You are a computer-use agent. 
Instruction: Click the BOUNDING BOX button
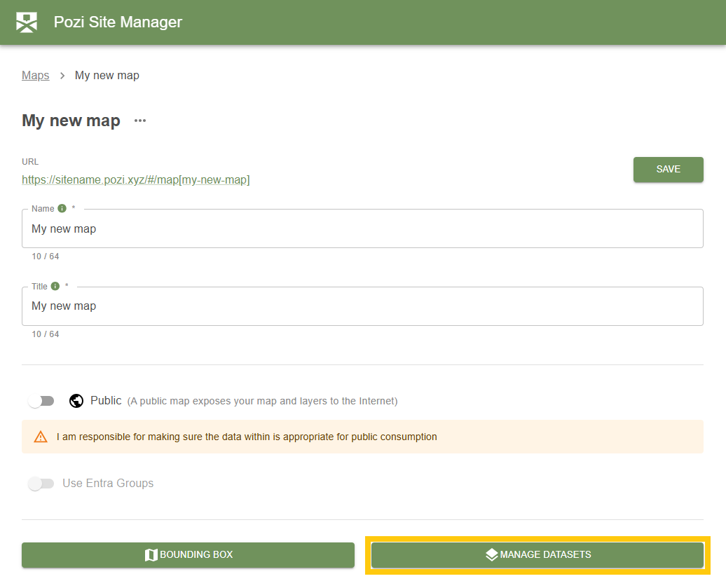coord(188,554)
